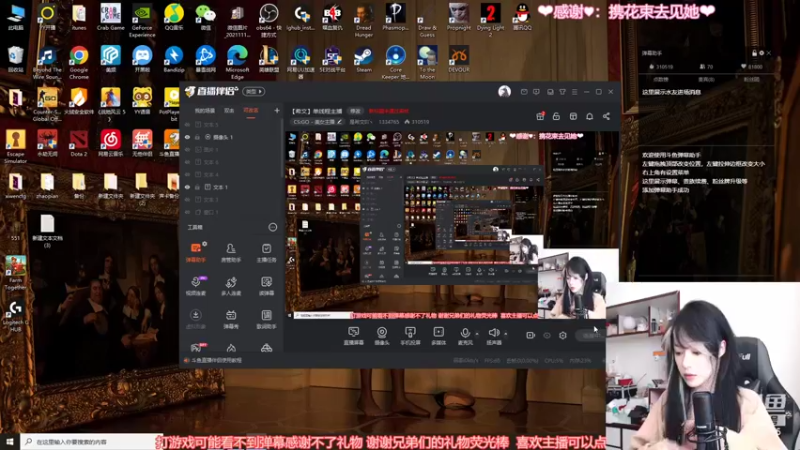Screen dimensions: 800x450
Task: Add a new scene with plus button
Action: click(277, 110)
